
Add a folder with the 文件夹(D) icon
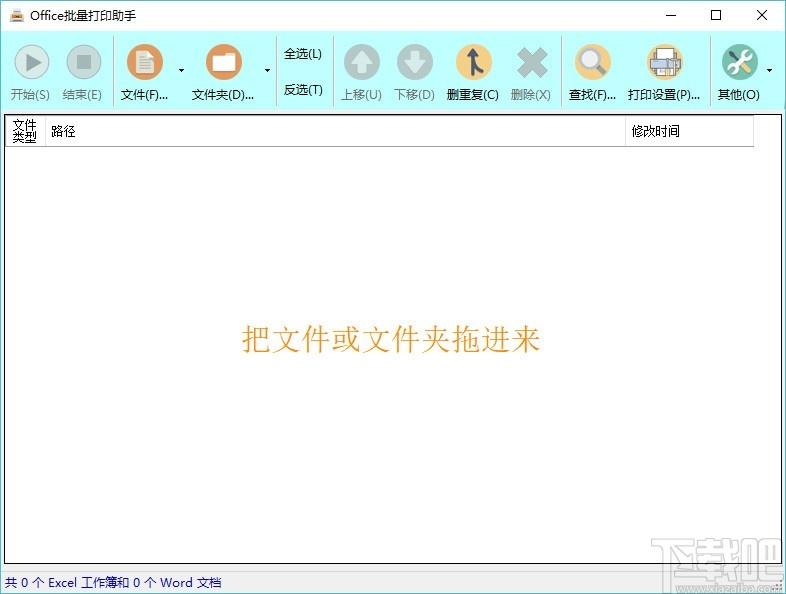pyautogui.click(x=224, y=62)
